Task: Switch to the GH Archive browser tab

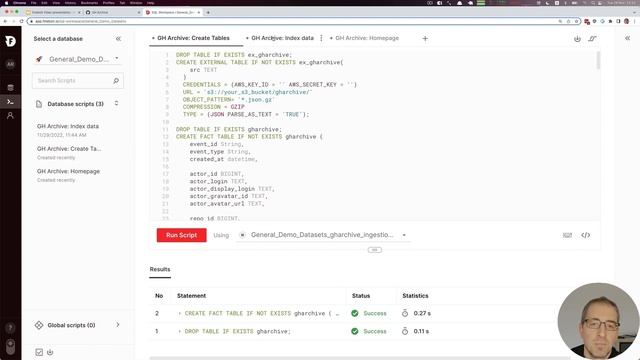Action: click(112, 13)
